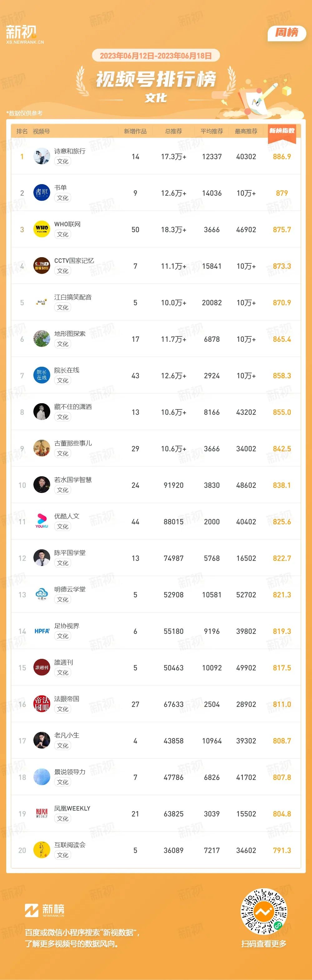This screenshot has height=980, width=312.
Task: Click the 新榜指数 column header
Action: point(282,131)
